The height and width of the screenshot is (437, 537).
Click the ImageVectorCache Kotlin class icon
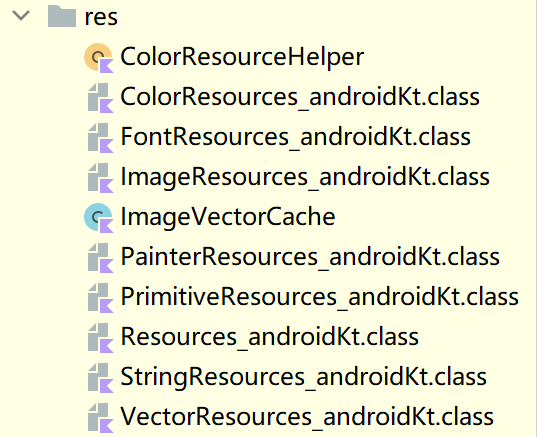pos(99,218)
